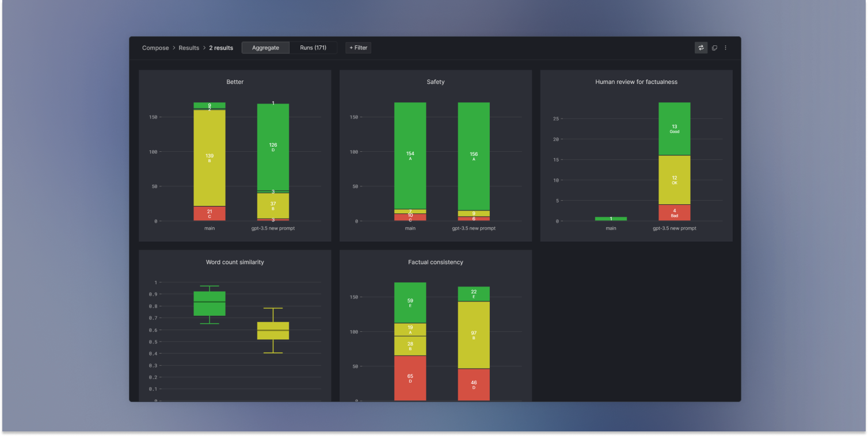Select the 10 C red segment in Safety chart
Image resolution: width=868 pixels, height=436 pixels.
(x=410, y=217)
